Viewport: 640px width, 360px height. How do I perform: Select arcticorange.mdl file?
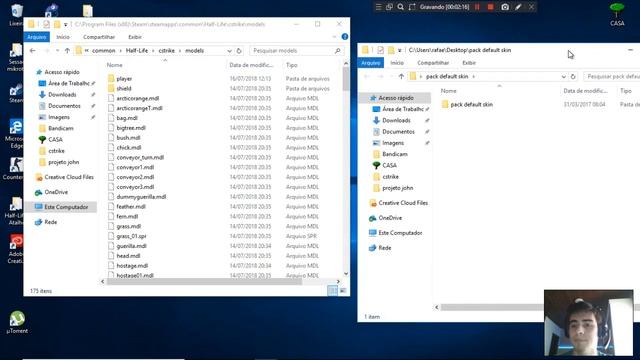(x=138, y=98)
